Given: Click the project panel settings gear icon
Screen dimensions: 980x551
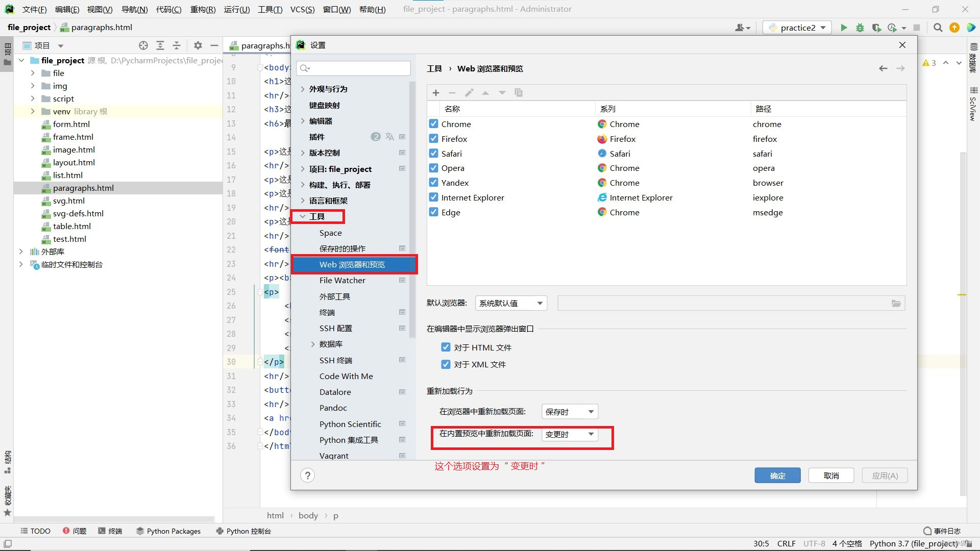Looking at the screenshot, I should click(x=198, y=45).
